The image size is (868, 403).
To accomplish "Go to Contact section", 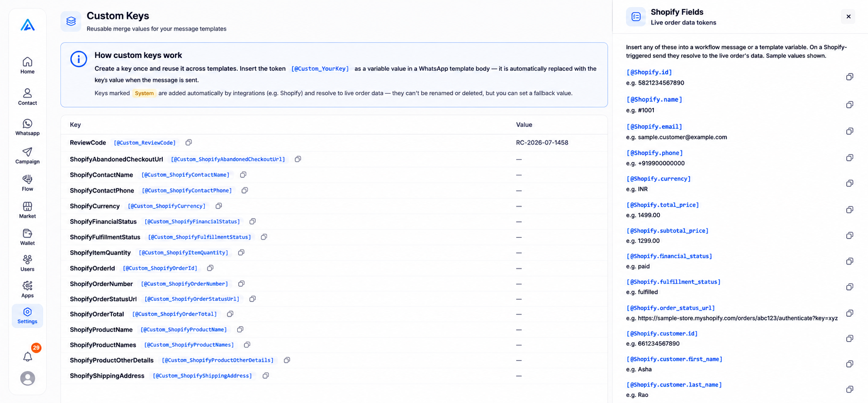I will click(27, 97).
